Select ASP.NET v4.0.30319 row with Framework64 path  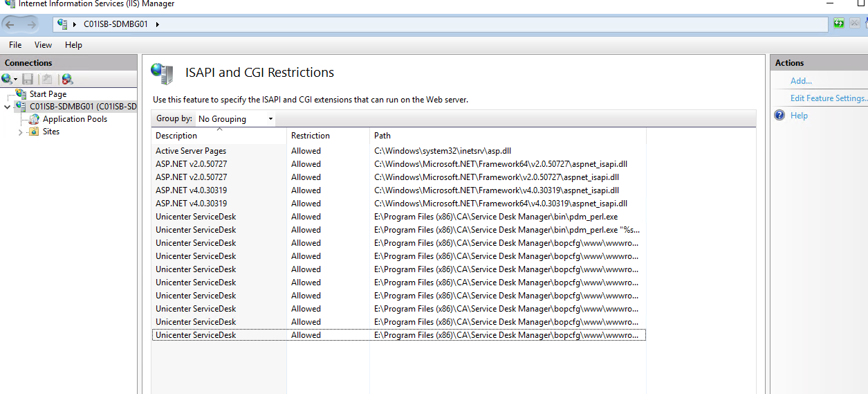pyautogui.click(x=398, y=204)
